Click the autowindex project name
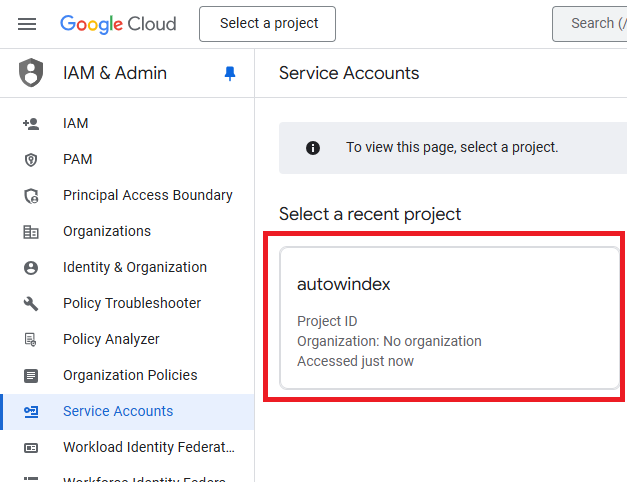Image resolution: width=627 pixels, height=482 pixels. pos(343,284)
